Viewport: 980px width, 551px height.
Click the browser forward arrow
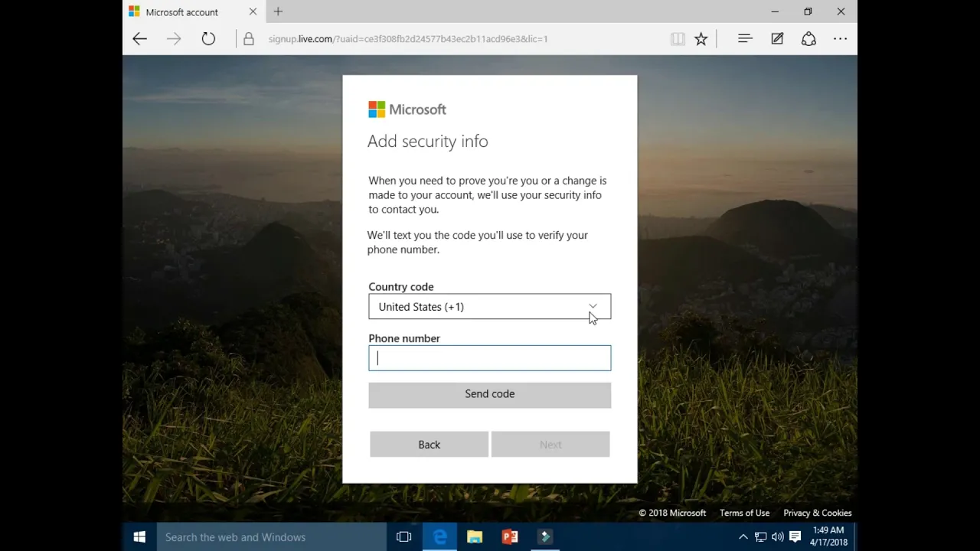[174, 39]
